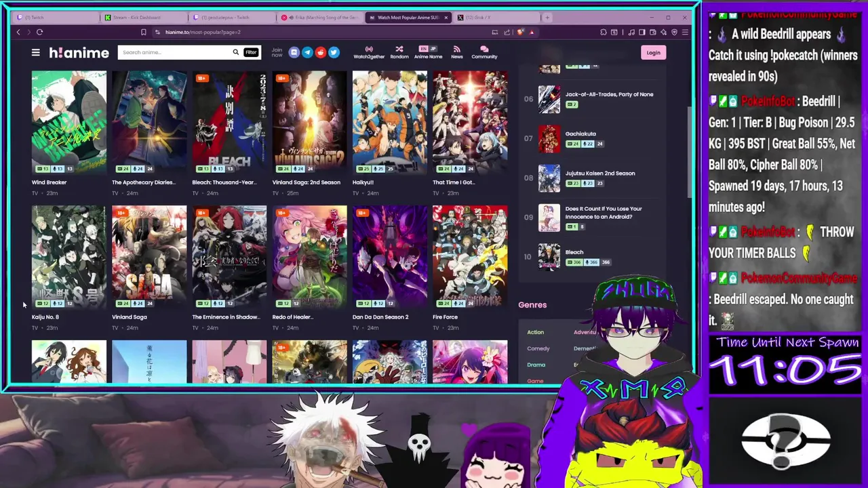Open Bleach ranked number 10

pyautogui.click(x=574, y=252)
